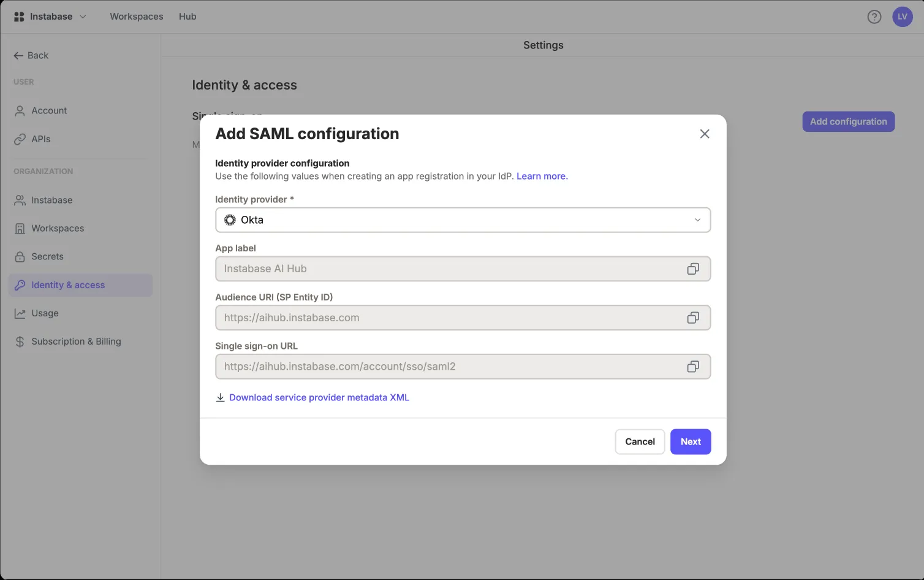The image size is (924, 580).
Task: Expand the Instabase organization switcher chevron
Action: coord(83,17)
